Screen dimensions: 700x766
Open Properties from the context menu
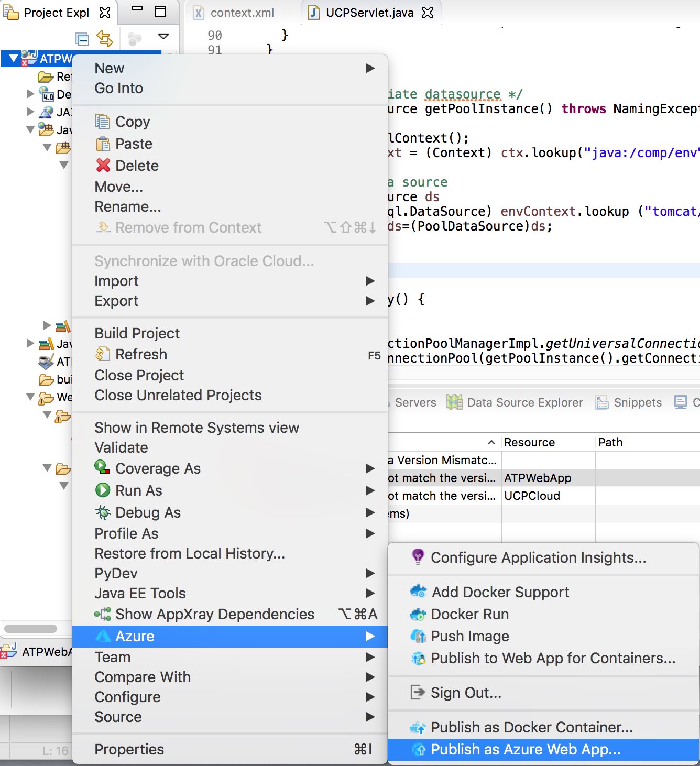pos(129,749)
